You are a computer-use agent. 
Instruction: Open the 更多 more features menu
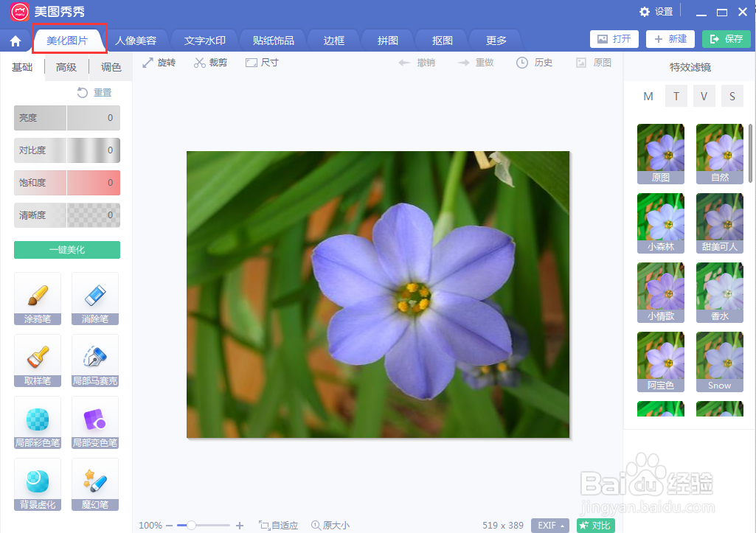pyautogui.click(x=495, y=40)
